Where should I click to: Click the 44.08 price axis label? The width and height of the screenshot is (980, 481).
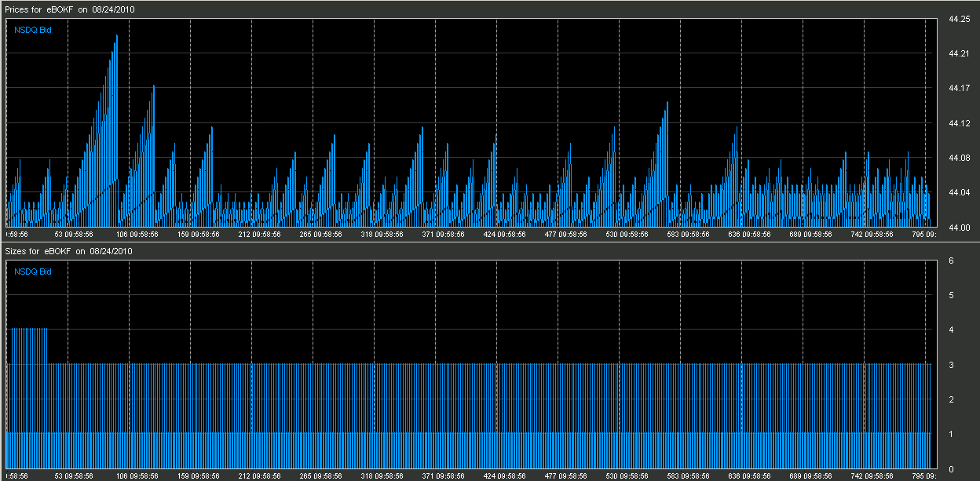pyautogui.click(x=959, y=158)
